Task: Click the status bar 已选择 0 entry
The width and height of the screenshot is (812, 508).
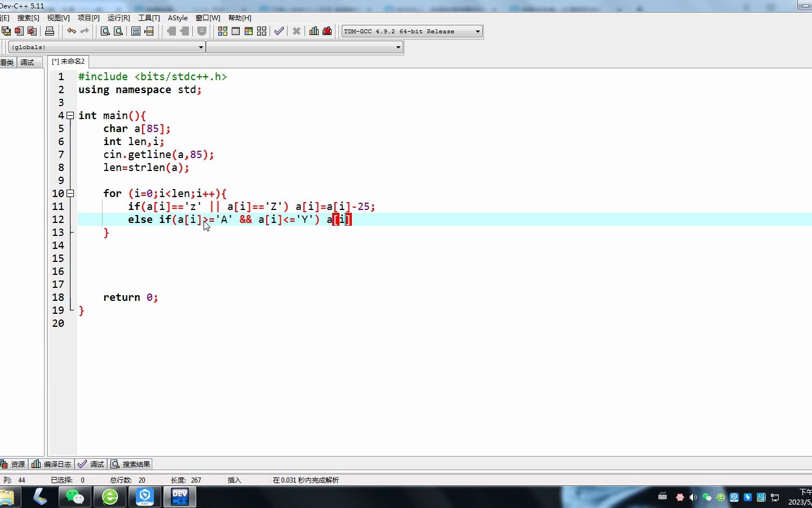Action: coord(68,480)
